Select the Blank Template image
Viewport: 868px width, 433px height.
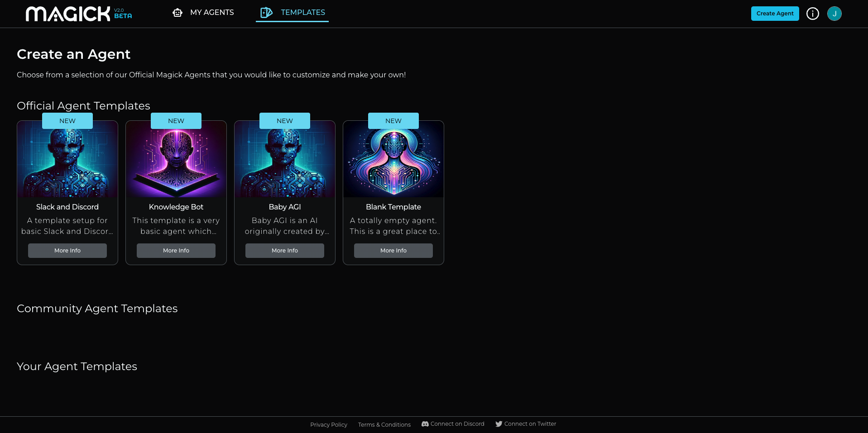(393, 163)
